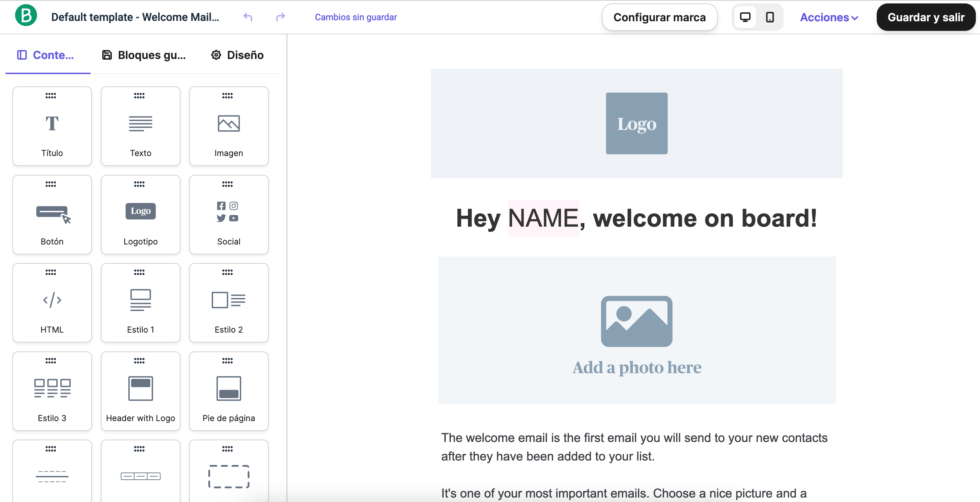The image size is (980, 502).
Task: Select the Header with Logo block
Action: tap(140, 391)
